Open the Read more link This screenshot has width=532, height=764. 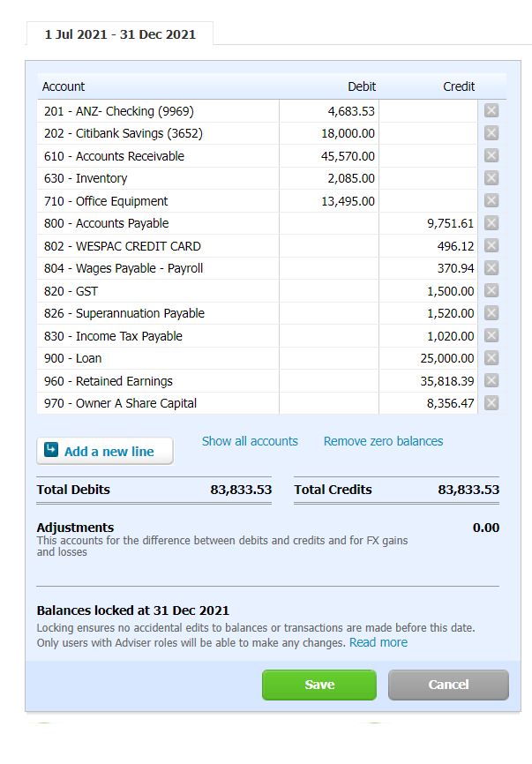pos(378,642)
